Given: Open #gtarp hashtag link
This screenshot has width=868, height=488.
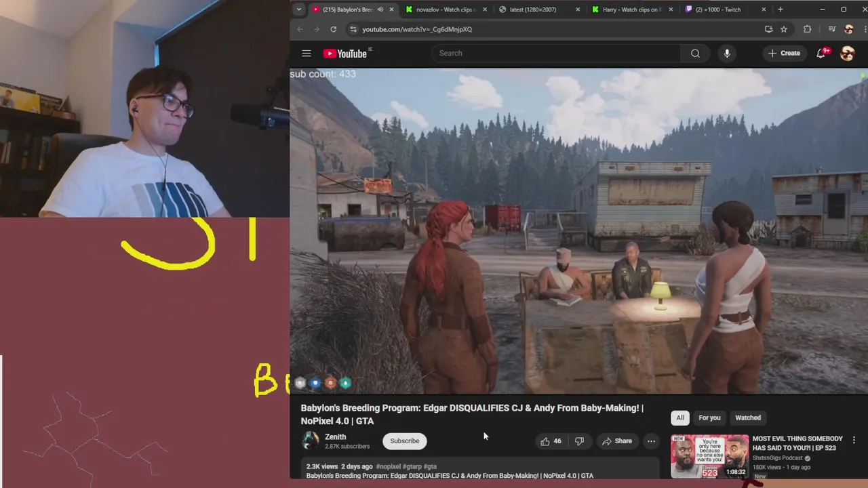Looking at the screenshot, I should point(412,466).
